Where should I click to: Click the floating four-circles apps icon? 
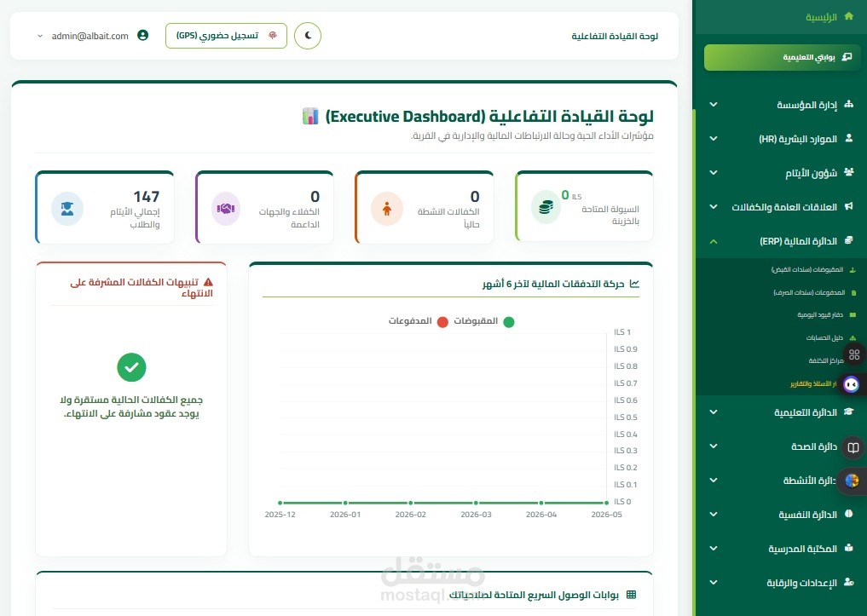[x=854, y=354]
